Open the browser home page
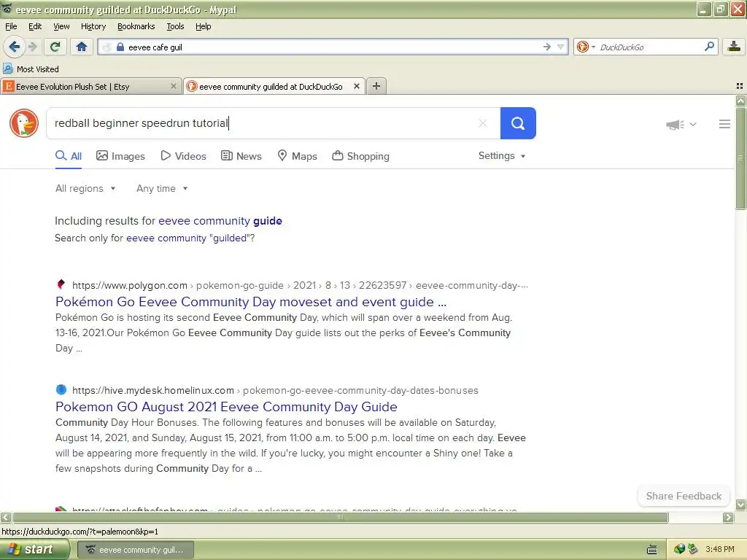747x560 pixels. pyautogui.click(x=82, y=47)
